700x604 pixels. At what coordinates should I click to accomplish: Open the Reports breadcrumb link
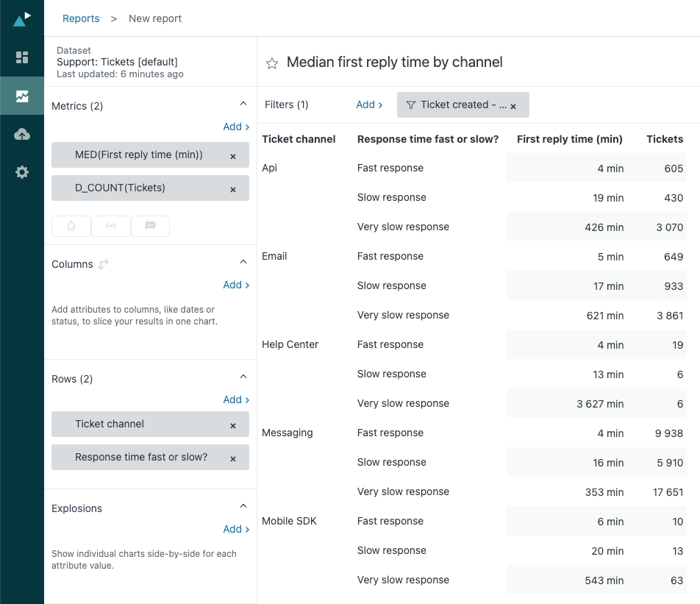(x=81, y=18)
